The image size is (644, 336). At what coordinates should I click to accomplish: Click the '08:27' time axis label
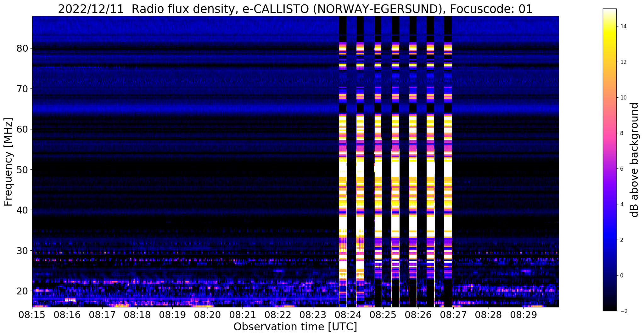(453, 315)
